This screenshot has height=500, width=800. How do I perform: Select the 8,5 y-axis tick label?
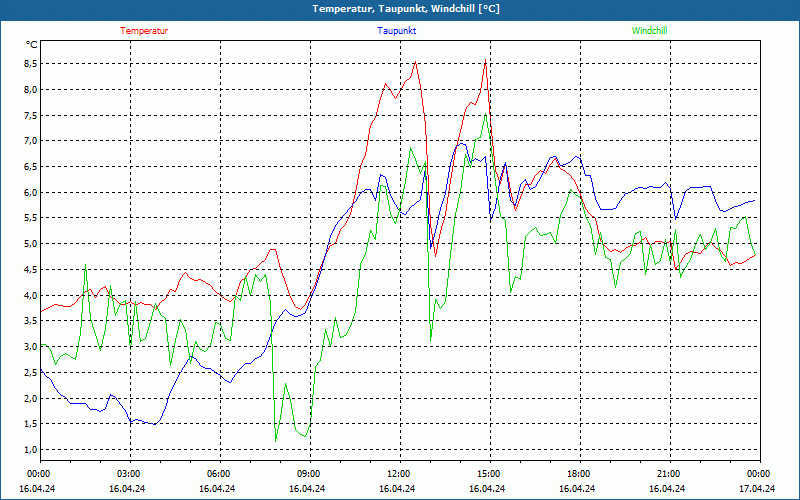pyautogui.click(x=30, y=63)
